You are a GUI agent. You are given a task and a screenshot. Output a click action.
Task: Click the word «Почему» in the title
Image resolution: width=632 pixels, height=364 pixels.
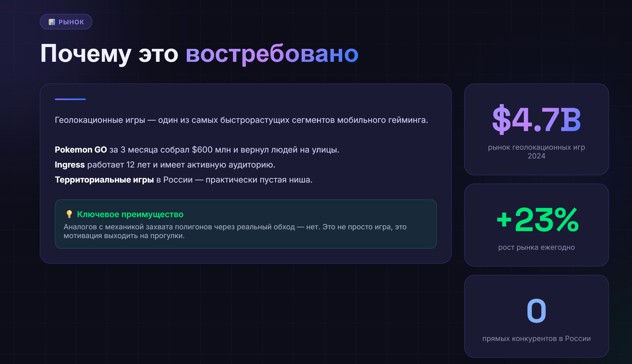pos(86,54)
